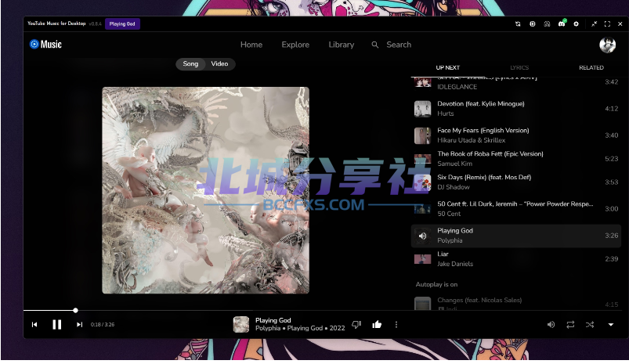The image size is (629, 364).
Task: Click Liar track thumbnail
Action: click(x=422, y=259)
